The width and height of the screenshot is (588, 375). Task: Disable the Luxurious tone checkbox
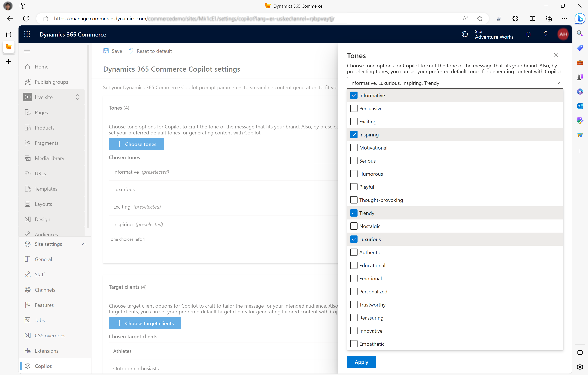(x=354, y=239)
